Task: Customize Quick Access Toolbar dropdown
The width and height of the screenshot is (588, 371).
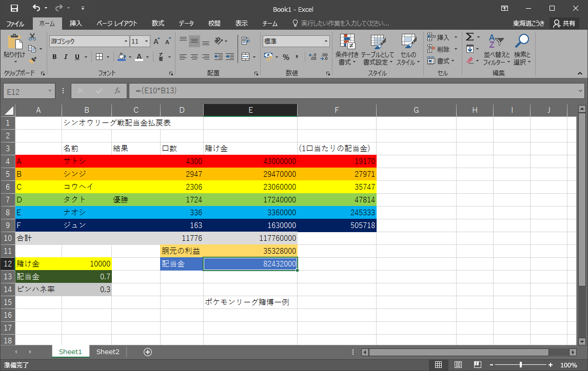Action: (83, 8)
